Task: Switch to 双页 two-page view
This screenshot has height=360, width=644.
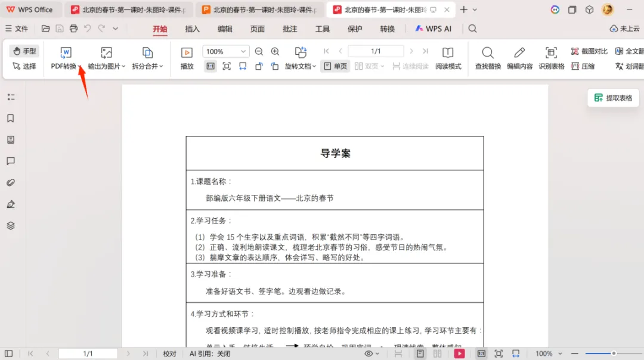Action: (366, 66)
